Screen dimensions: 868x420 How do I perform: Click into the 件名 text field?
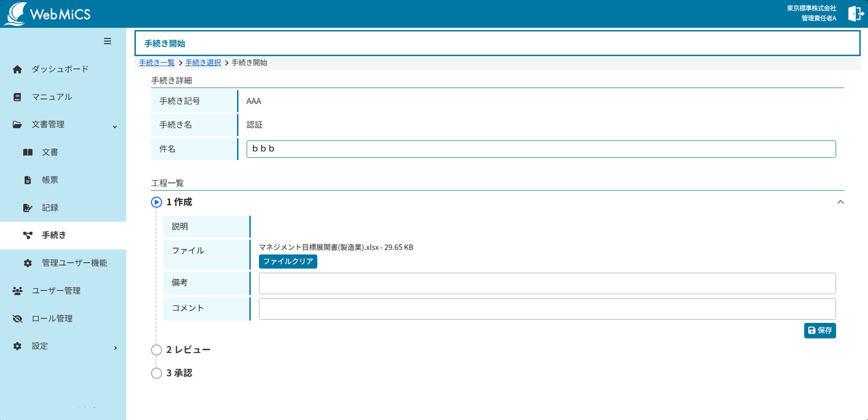click(x=541, y=149)
